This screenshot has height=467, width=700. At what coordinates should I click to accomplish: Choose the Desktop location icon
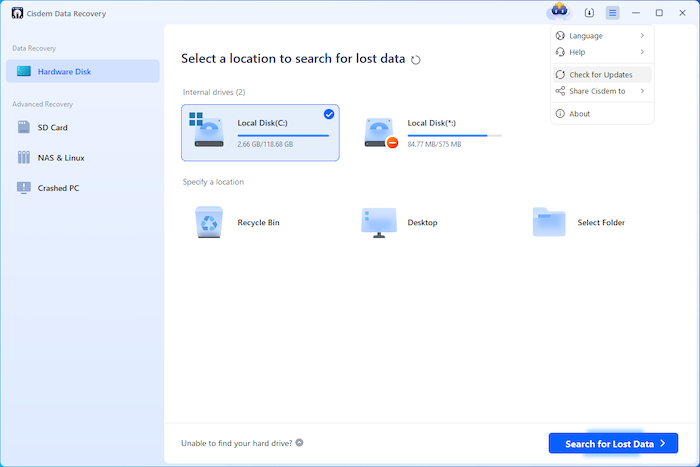click(x=379, y=222)
